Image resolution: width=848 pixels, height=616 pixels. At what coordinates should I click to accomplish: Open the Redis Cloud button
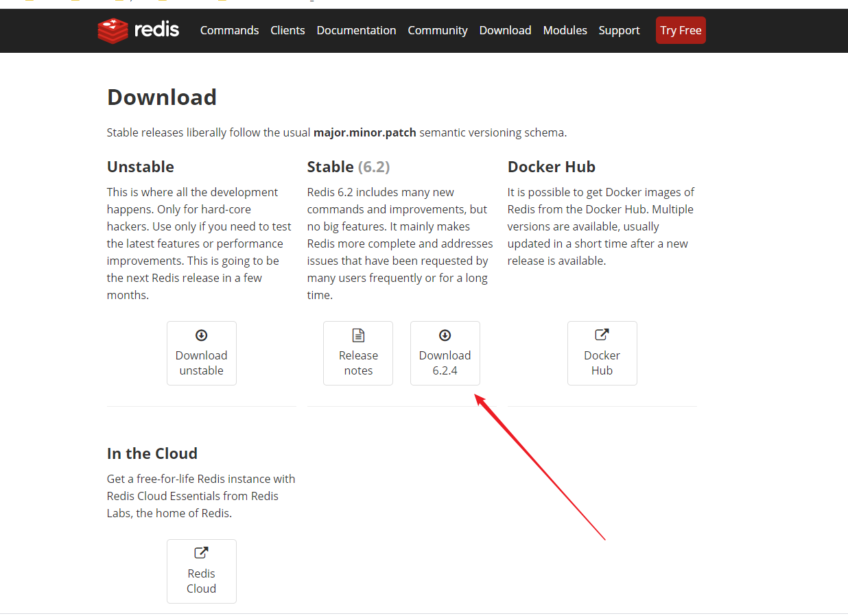coord(202,571)
